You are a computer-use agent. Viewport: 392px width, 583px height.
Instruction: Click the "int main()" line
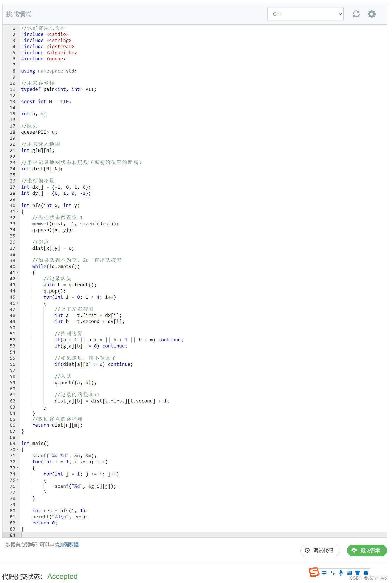(x=35, y=444)
